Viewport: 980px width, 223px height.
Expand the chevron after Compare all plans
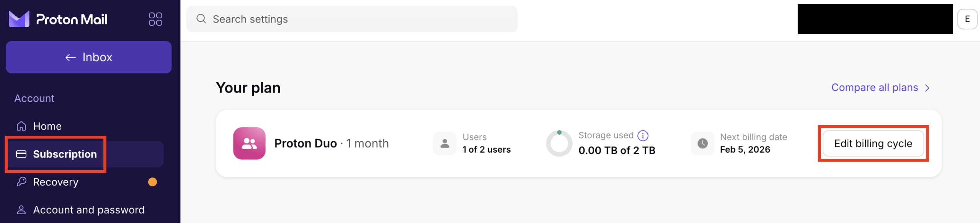927,87
